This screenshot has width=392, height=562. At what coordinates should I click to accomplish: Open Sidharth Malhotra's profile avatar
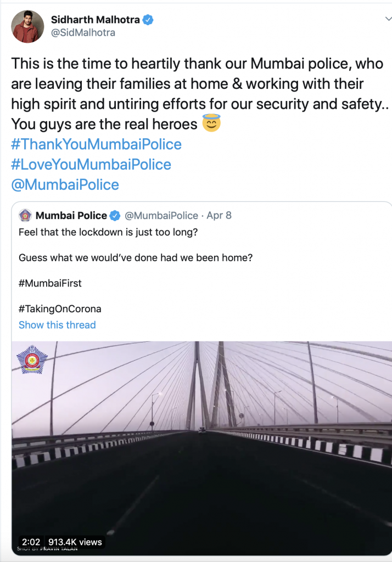[x=27, y=26]
